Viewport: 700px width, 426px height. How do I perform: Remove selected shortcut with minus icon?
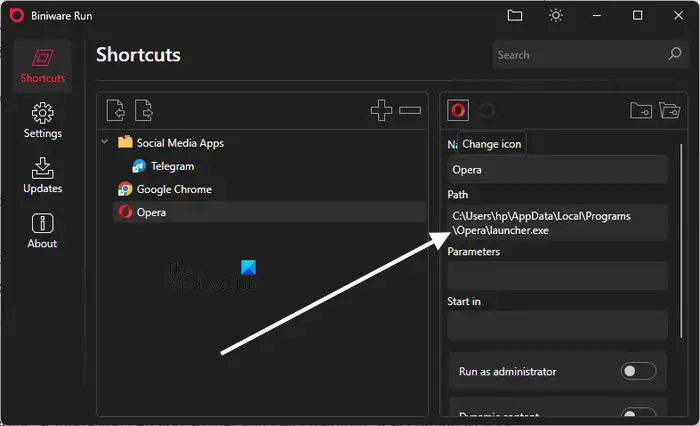coord(410,110)
